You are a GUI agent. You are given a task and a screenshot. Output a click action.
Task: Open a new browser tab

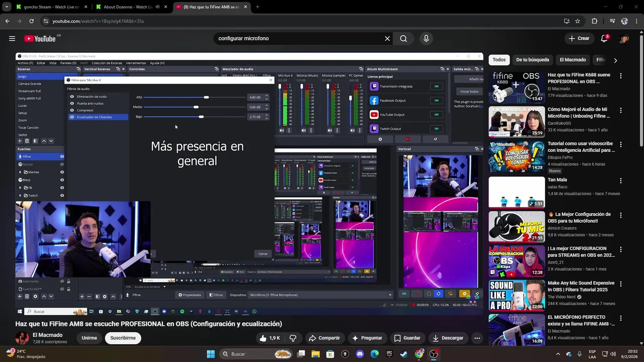coord(257,7)
